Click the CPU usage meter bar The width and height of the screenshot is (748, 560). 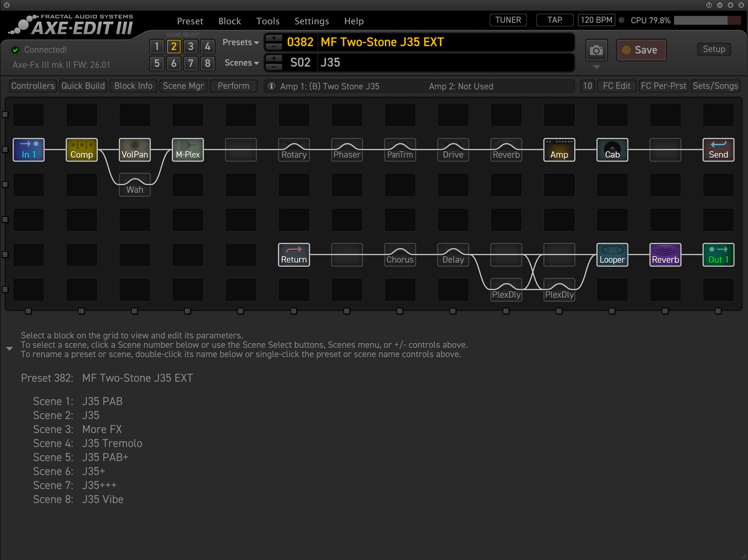(708, 20)
